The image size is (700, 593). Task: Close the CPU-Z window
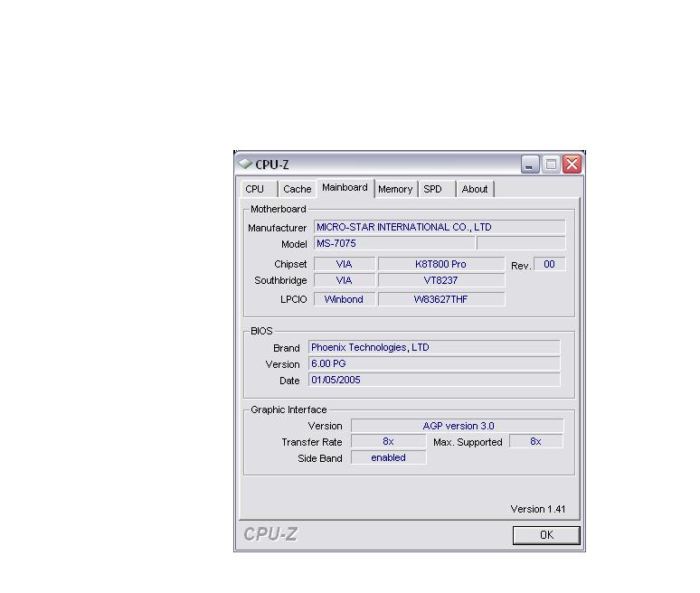(x=572, y=165)
